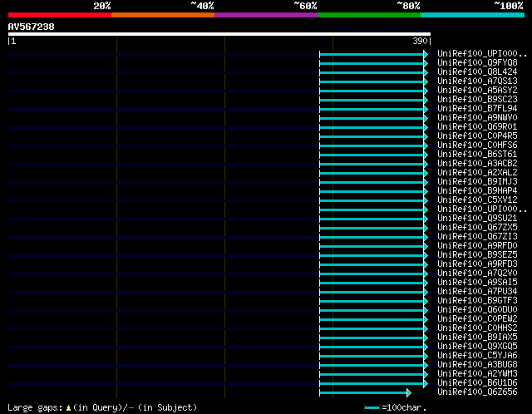Click the cyan scale bar beside =100char.
Image resolution: width=532 pixels, height=414 pixels.
372,407
